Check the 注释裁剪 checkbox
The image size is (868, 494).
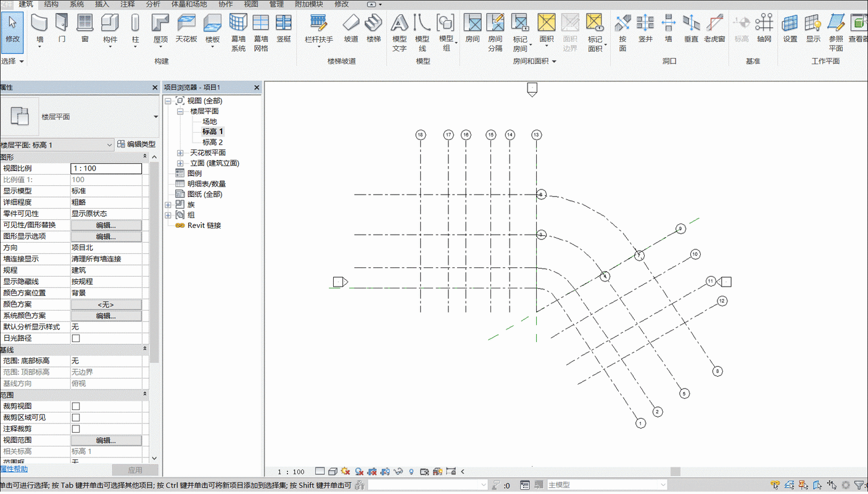[x=76, y=429]
